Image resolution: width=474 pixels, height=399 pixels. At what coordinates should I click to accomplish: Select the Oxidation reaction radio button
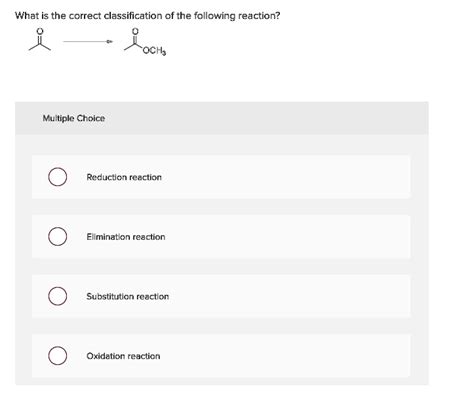pos(57,356)
